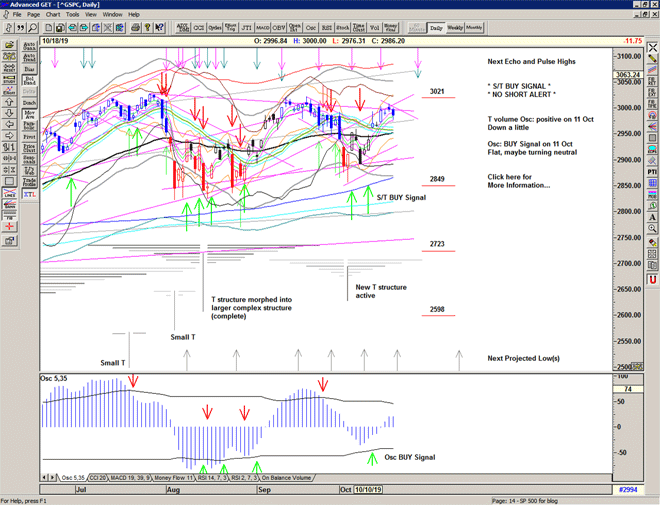This screenshot has width=660, height=505.
Task: Click the MACD indicator button
Action: [x=263, y=28]
